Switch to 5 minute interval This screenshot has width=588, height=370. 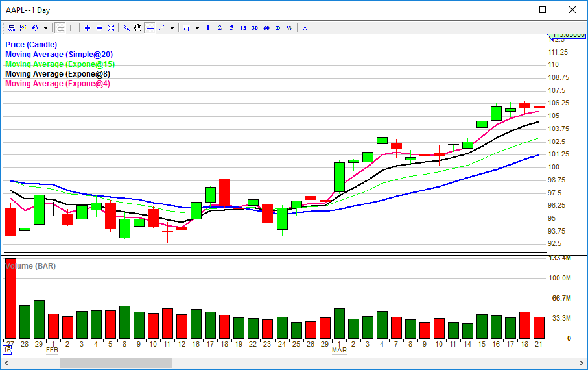tap(231, 28)
